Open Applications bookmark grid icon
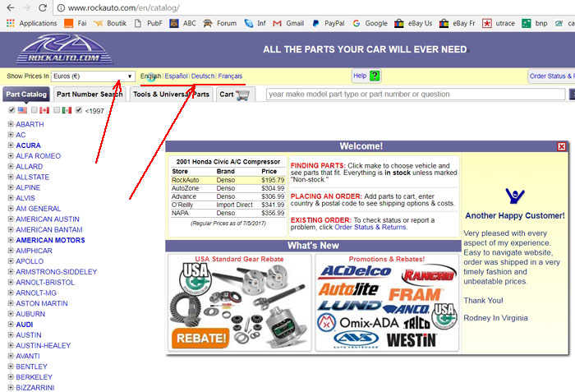 tap(11, 23)
